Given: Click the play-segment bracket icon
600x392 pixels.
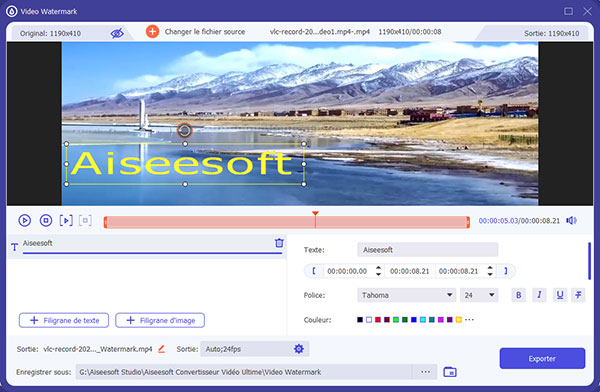Looking at the screenshot, I should click(66, 220).
